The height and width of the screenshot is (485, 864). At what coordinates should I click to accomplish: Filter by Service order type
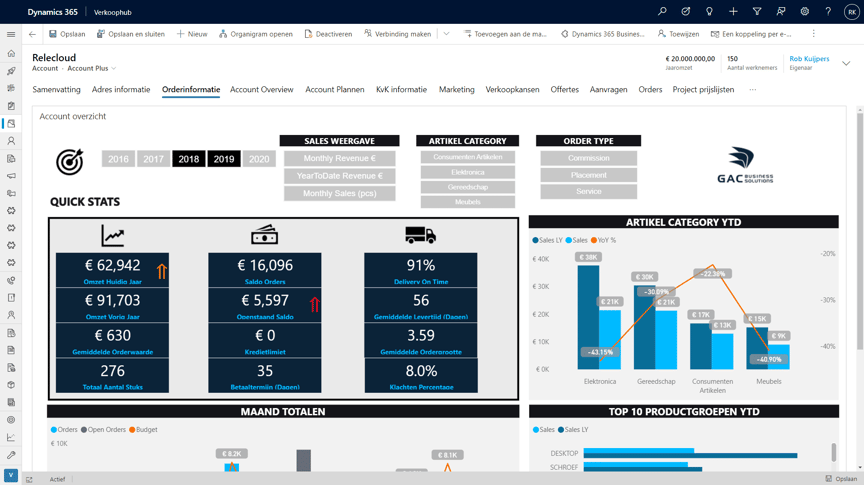coord(588,191)
